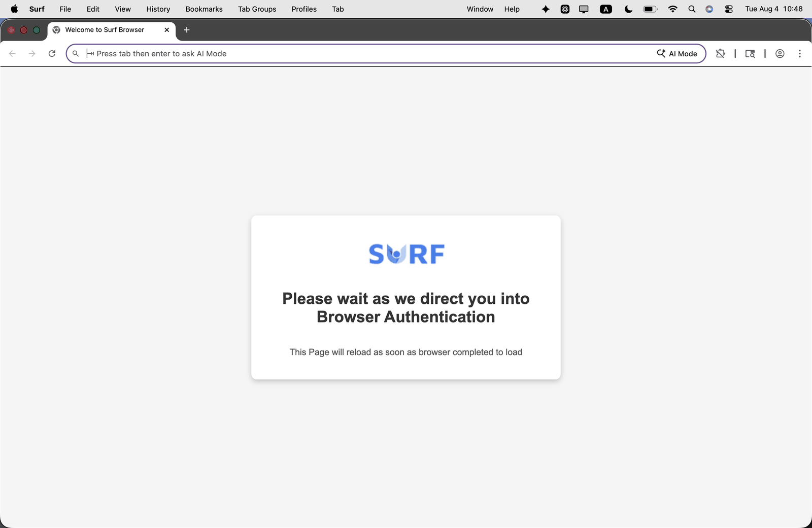Open the Profiles menu
This screenshot has width=812, height=528.
(304, 9)
